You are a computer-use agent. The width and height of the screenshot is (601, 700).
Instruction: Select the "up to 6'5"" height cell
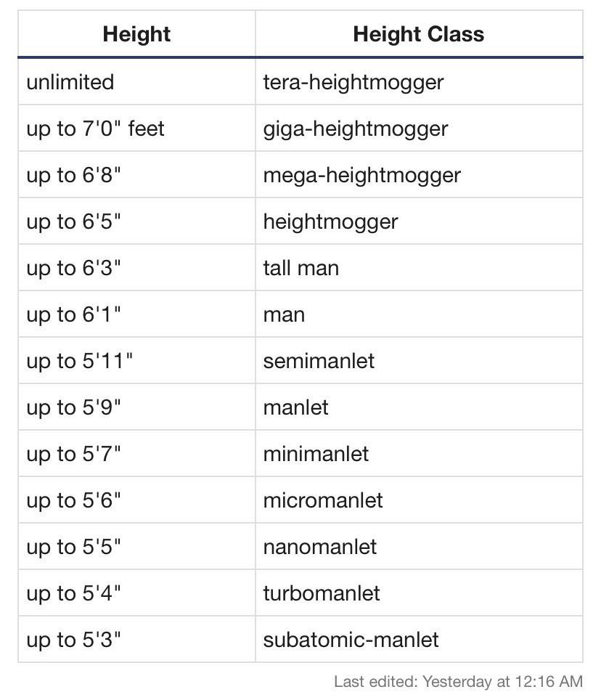74,221
